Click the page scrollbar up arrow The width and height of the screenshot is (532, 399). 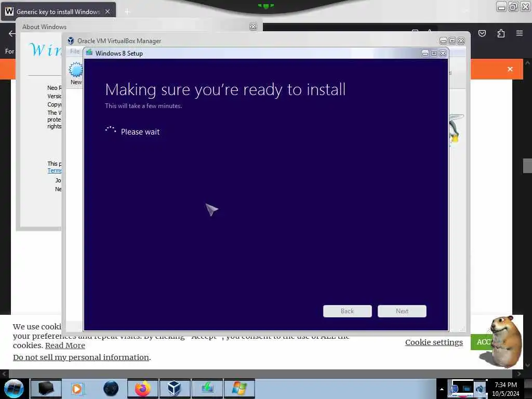pyautogui.click(x=527, y=63)
